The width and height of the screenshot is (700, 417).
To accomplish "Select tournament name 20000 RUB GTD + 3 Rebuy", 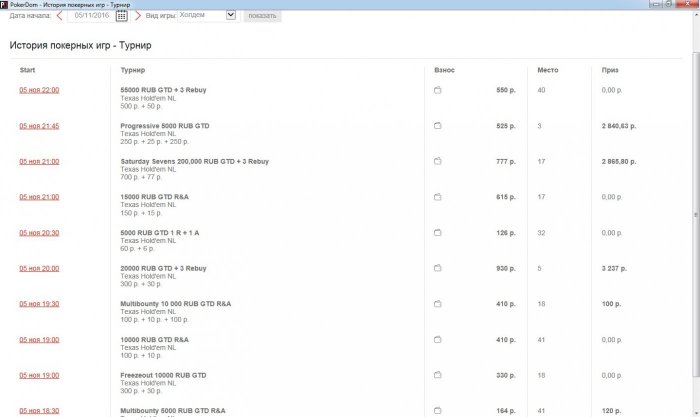I will coord(163,268).
